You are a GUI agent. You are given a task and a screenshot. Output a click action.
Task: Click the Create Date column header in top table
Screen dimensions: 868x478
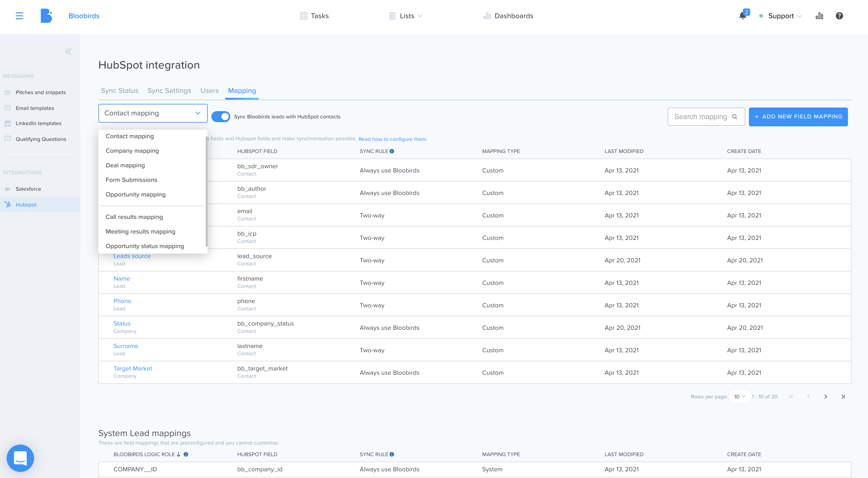coord(744,151)
